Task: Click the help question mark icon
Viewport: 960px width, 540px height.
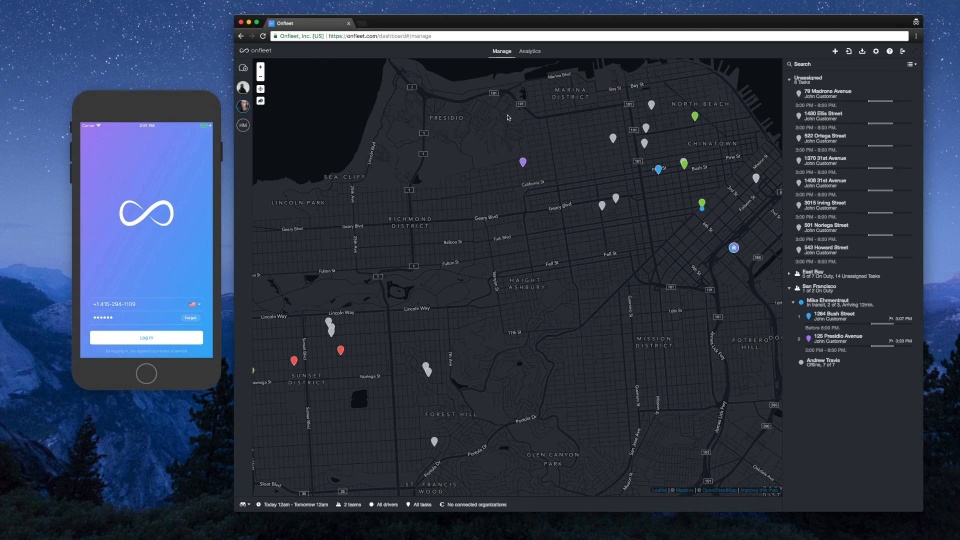Action: pyautogui.click(x=889, y=51)
